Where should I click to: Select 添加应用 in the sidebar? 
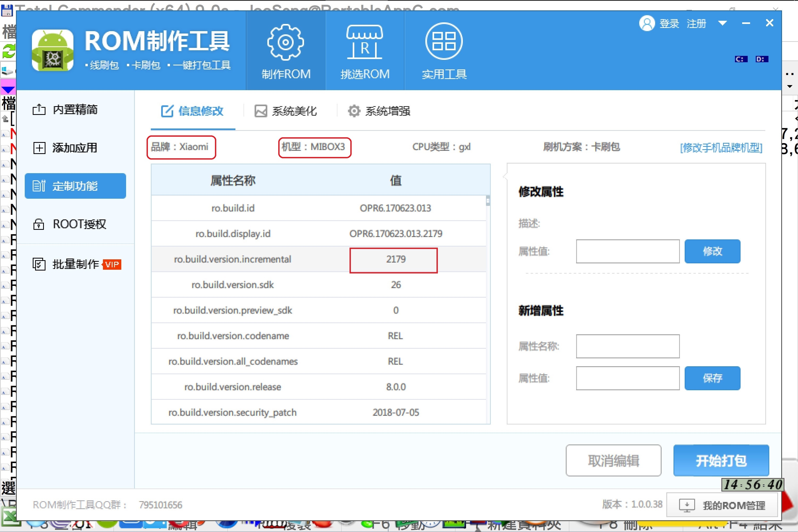click(x=75, y=148)
